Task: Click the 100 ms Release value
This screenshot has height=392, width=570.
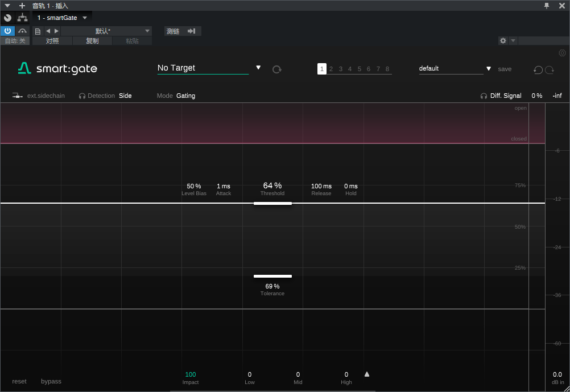Action: click(321, 186)
